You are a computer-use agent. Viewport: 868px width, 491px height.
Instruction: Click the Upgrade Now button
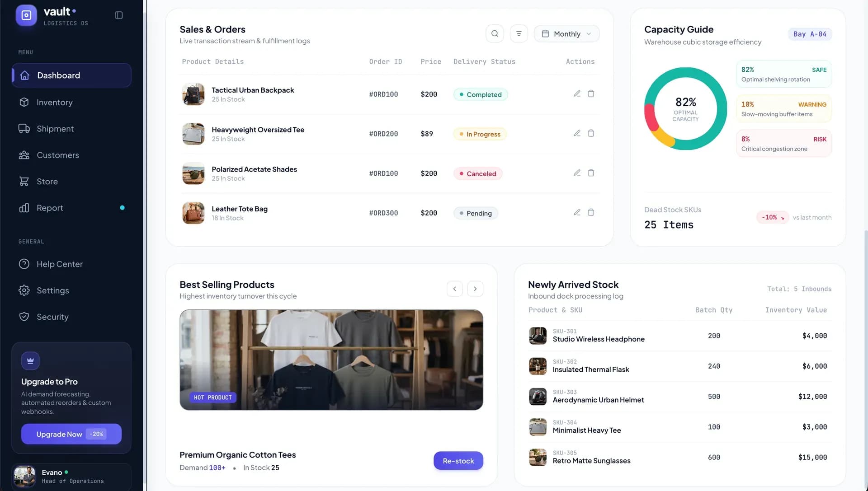point(71,434)
